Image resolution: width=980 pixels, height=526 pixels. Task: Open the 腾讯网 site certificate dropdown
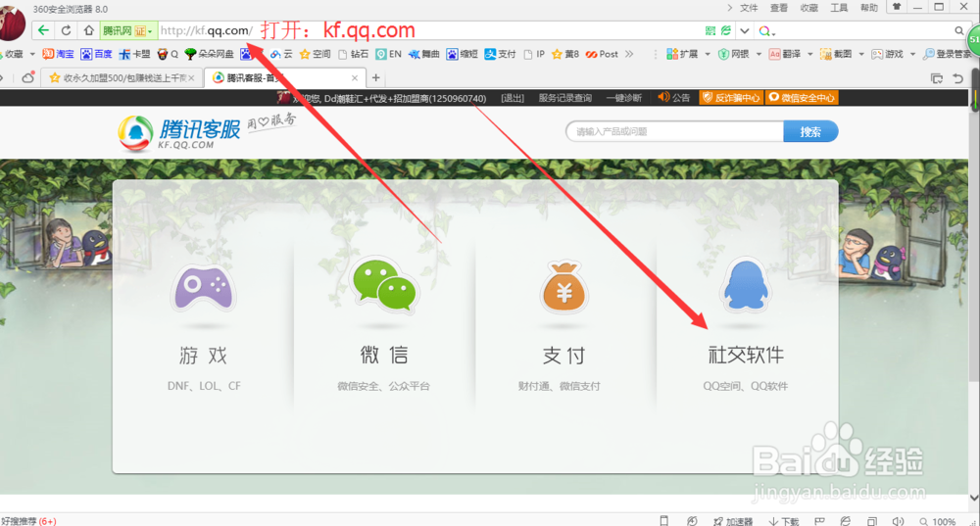(x=127, y=30)
